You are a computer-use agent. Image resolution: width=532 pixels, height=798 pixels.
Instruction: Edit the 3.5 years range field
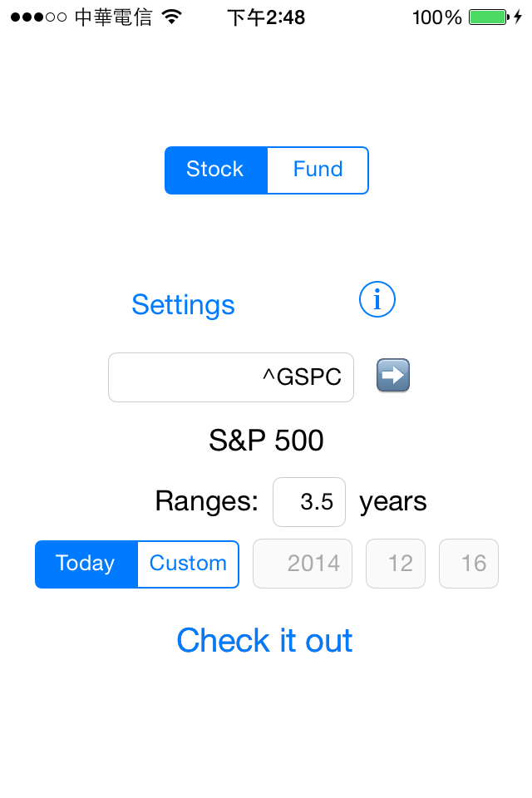click(309, 502)
